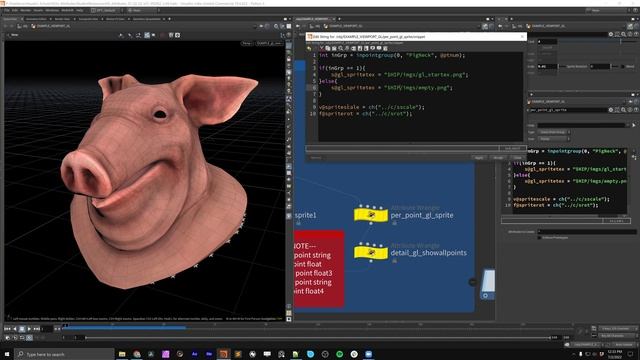Switch to the Render View tab
The width and height of the screenshot is (640, 360).
62,19
